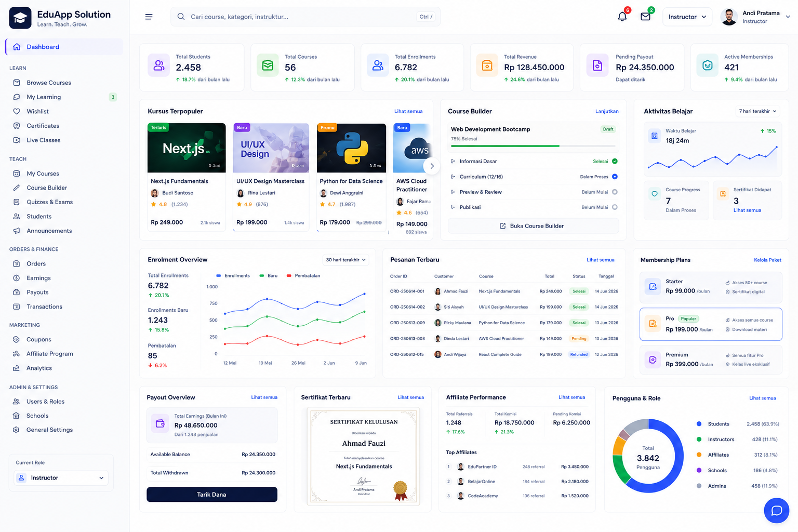Click the General Settings gear icon
The image size is (798, 532).
[17, 430]
